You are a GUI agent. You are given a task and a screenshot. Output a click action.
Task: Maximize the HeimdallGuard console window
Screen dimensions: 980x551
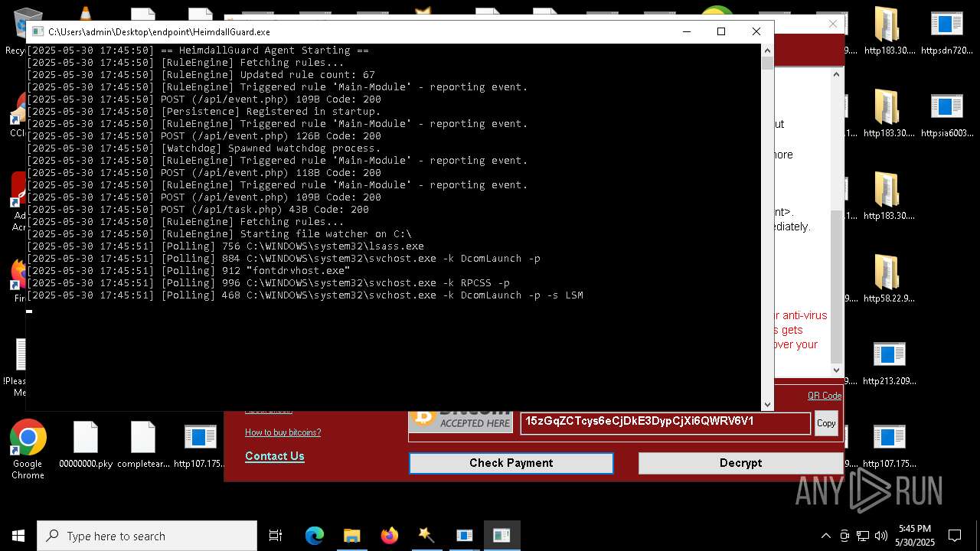point(720,31)
